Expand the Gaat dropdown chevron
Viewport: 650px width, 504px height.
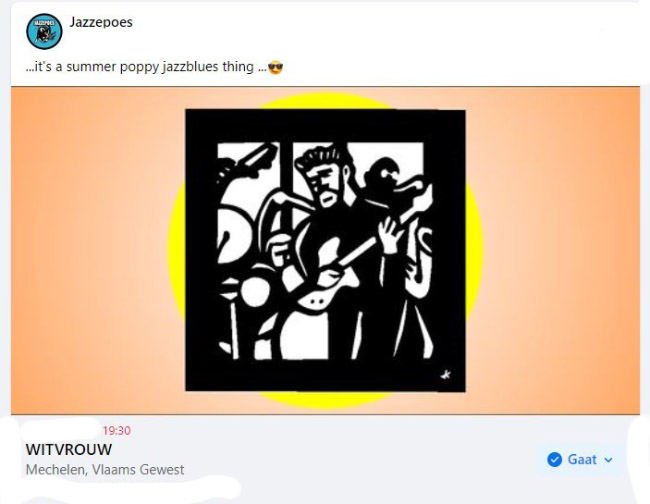pyautogui.click(x=608, y=460)
